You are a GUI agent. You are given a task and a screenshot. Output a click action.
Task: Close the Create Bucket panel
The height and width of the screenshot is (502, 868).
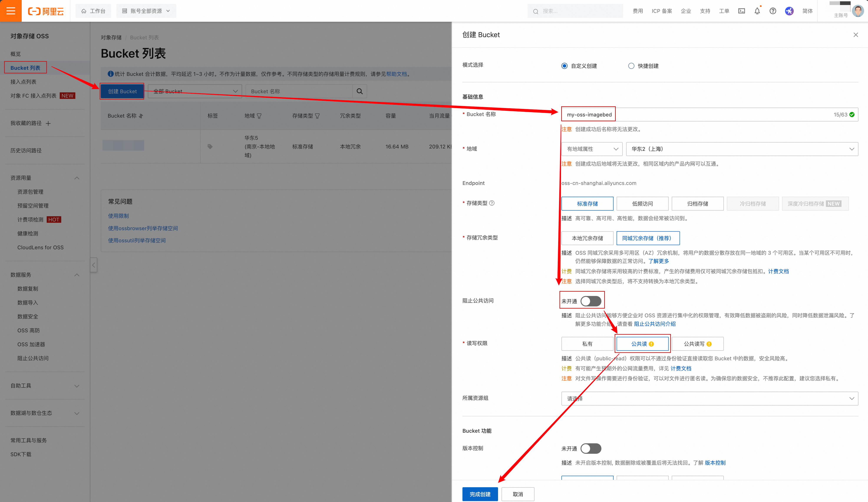(856, 35)
